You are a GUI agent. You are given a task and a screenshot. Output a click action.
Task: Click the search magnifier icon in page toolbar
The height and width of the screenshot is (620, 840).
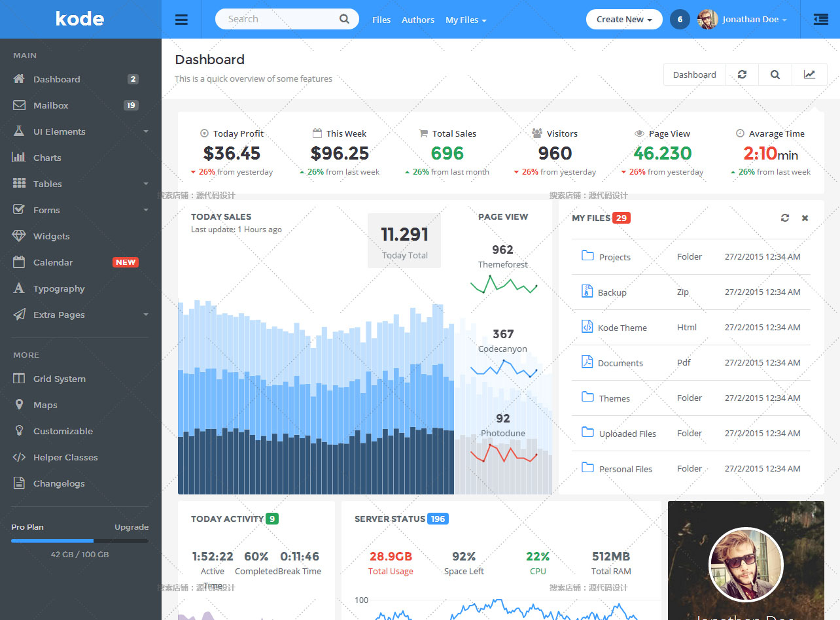coord(775,75)
